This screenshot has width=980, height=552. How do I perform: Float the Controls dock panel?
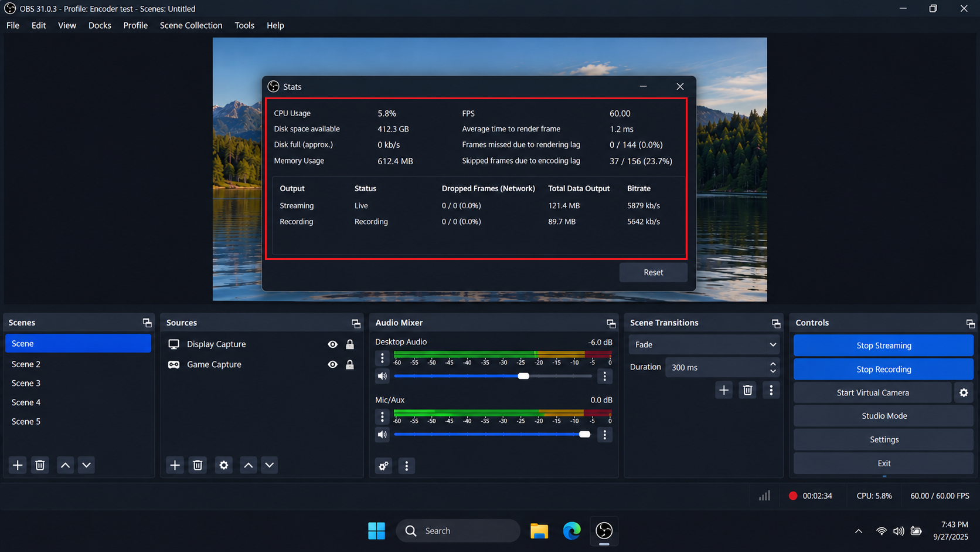pyautogui.click(x=971, y=323)
